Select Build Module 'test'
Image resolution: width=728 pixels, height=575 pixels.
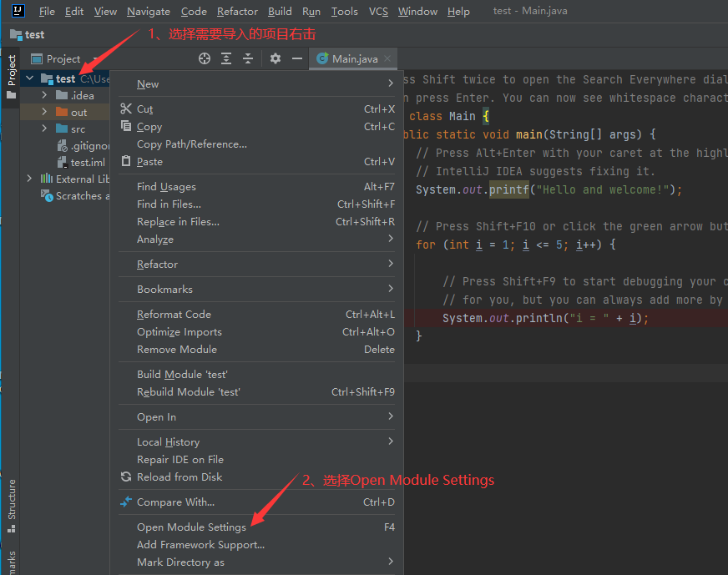tap(257, 375)
